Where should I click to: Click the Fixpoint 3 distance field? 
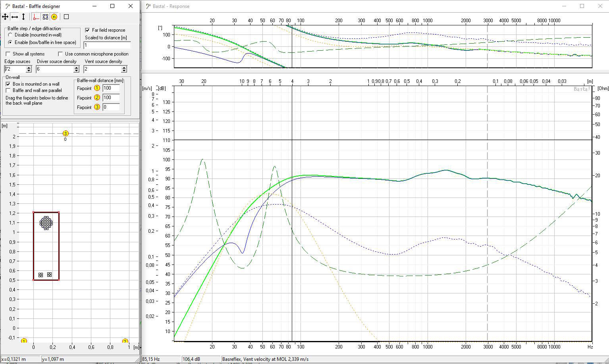[111, 107]
